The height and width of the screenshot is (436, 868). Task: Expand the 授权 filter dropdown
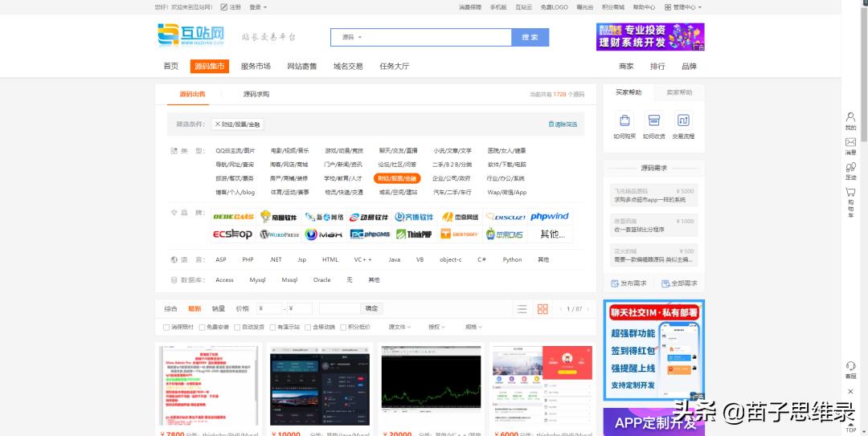(x=436, y=327)
